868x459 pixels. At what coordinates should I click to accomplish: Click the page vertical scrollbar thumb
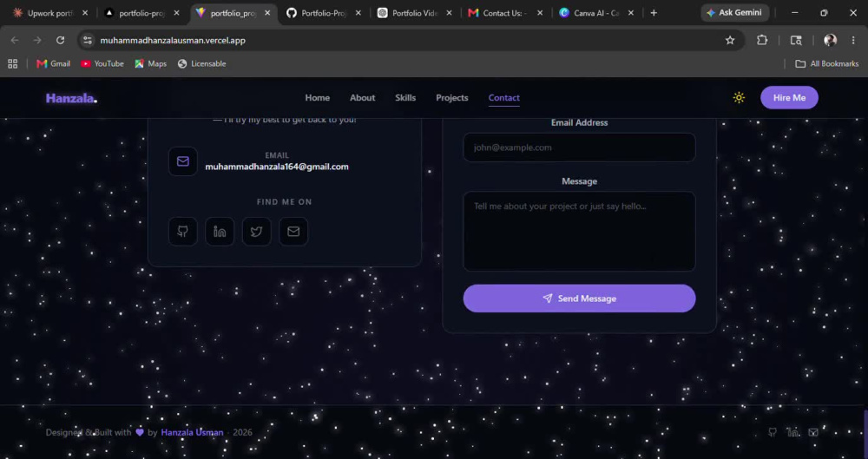click(865, 434)
